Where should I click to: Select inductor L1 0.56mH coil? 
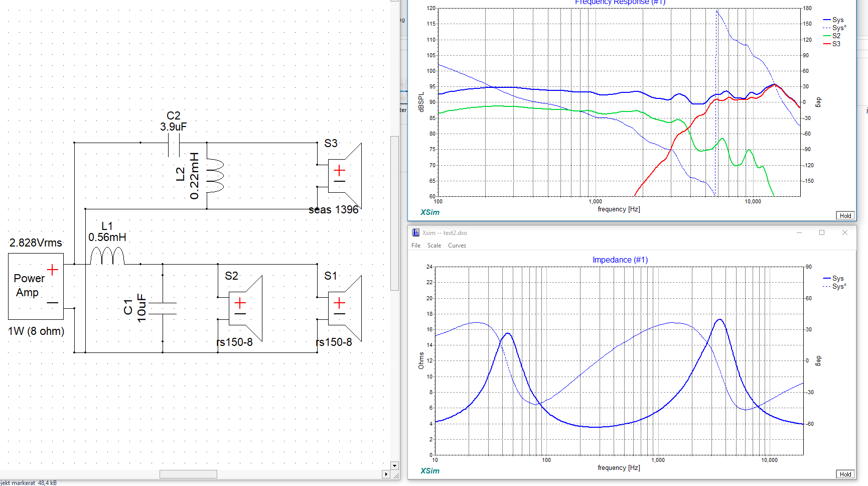click(x=107, y=256)
